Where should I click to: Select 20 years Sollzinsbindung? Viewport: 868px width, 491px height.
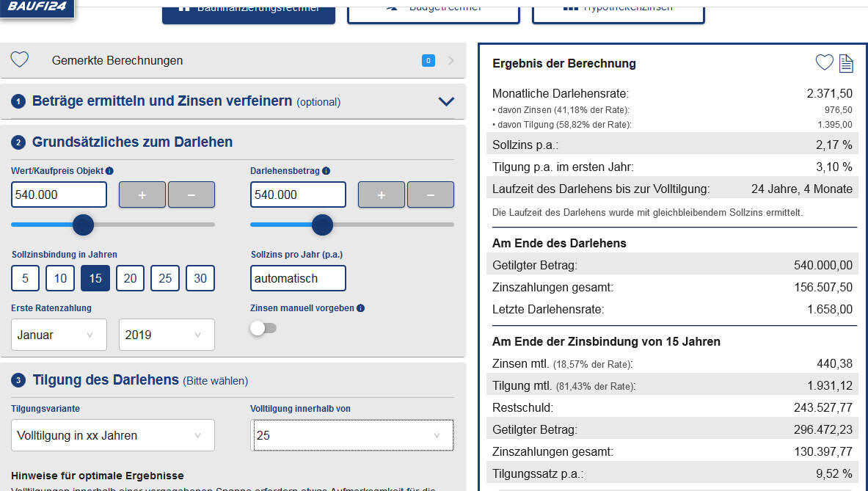pyautogui.click(x=130, y=278)
